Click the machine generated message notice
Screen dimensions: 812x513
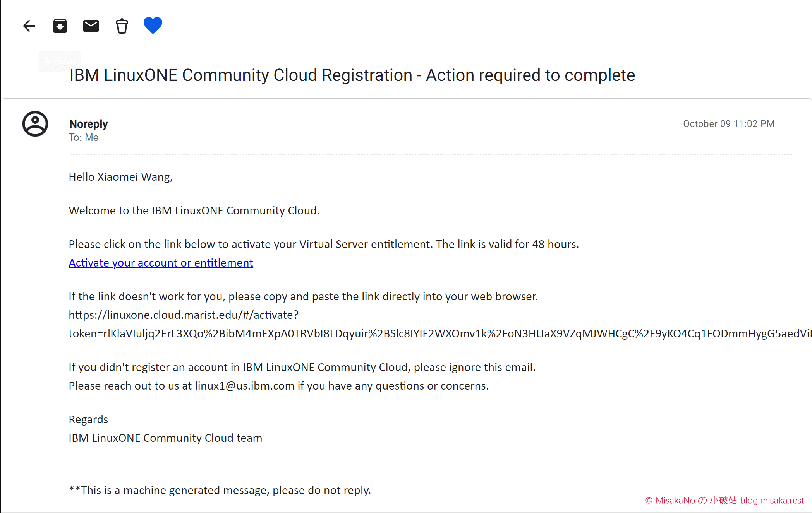220,490
